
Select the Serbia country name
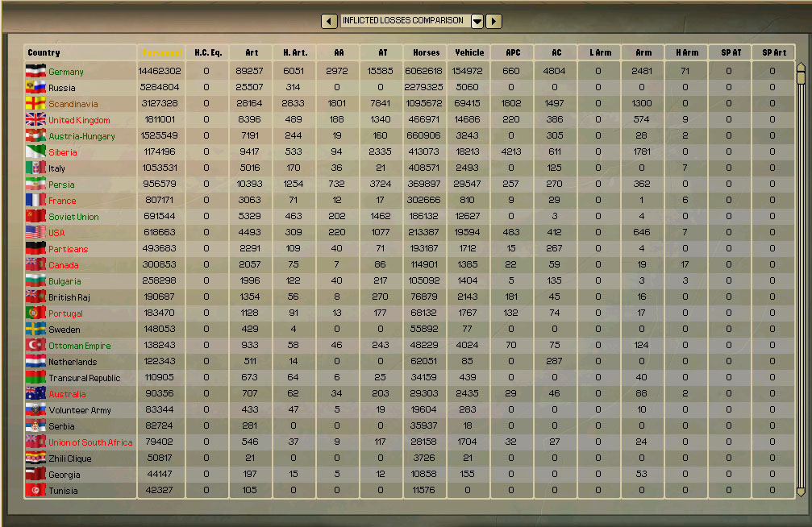tap(61, 426)
